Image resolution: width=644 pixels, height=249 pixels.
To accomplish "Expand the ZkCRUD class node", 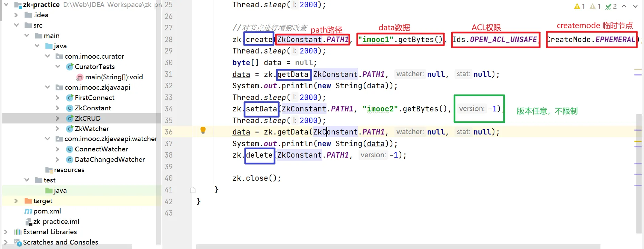I will 58,119.
